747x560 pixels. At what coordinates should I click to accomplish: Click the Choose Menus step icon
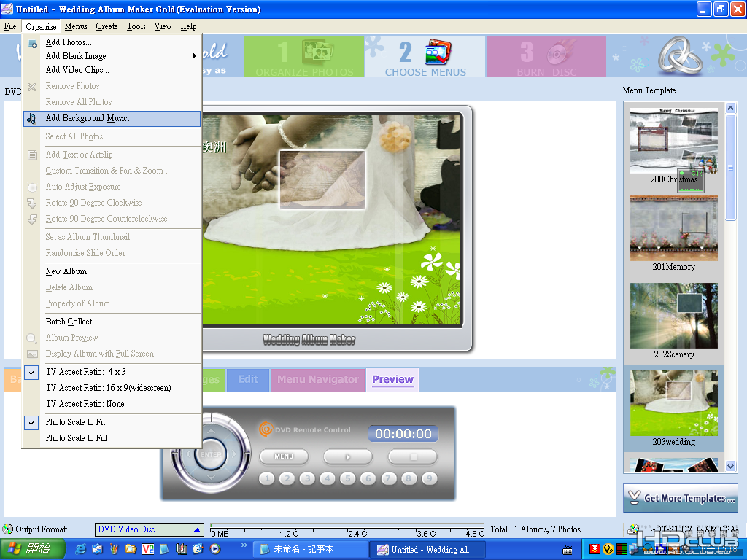click(x=438, y=52)
